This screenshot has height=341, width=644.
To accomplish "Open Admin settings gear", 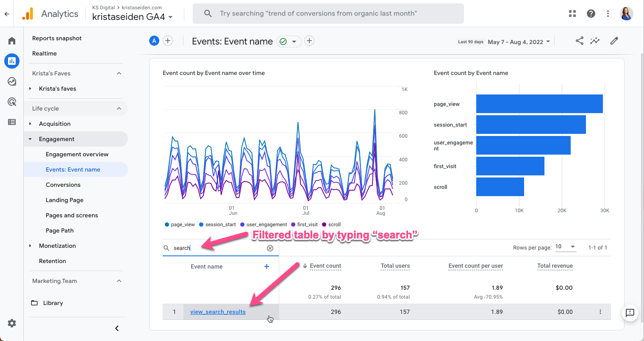I will 12,323.
